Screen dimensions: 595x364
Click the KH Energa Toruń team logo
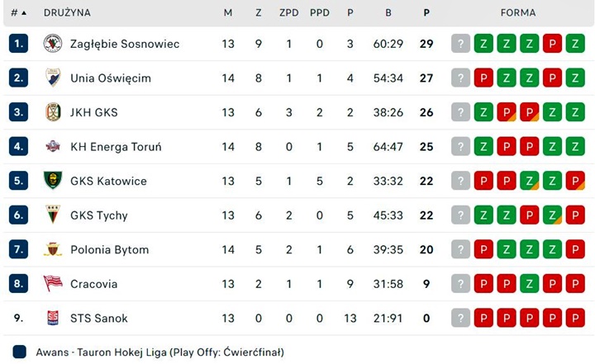53,147
